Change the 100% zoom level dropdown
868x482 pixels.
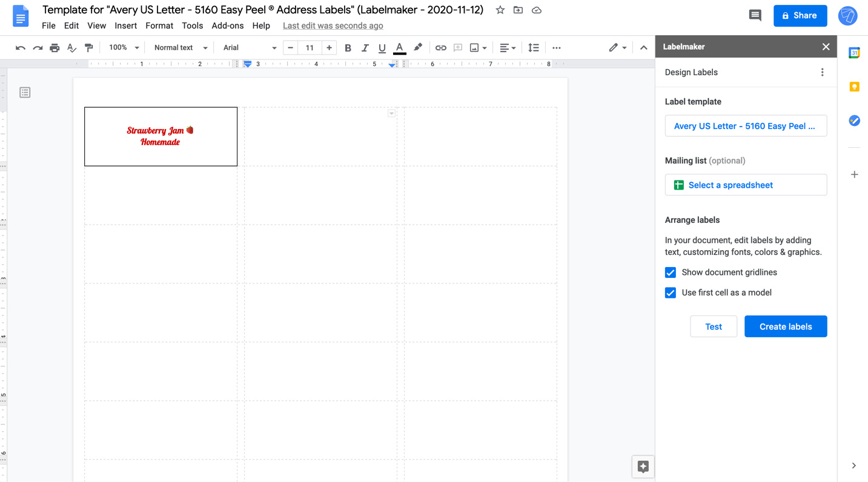pos(124,48)
